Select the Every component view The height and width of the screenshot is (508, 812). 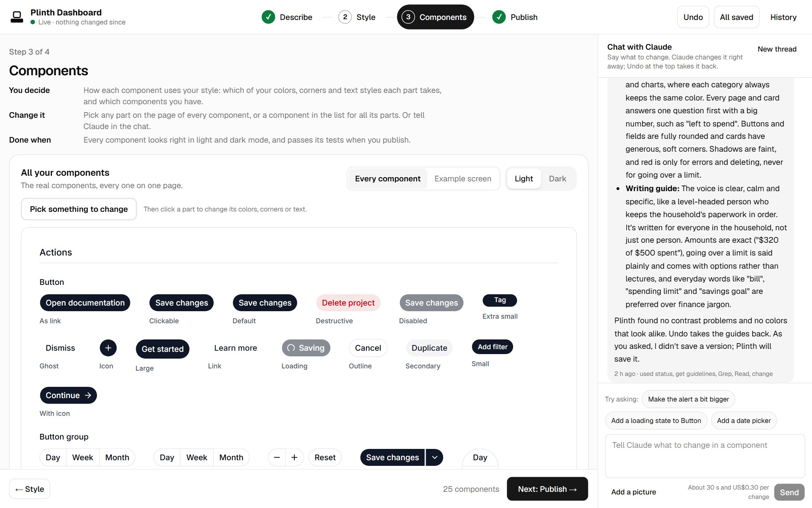point(388,178)
